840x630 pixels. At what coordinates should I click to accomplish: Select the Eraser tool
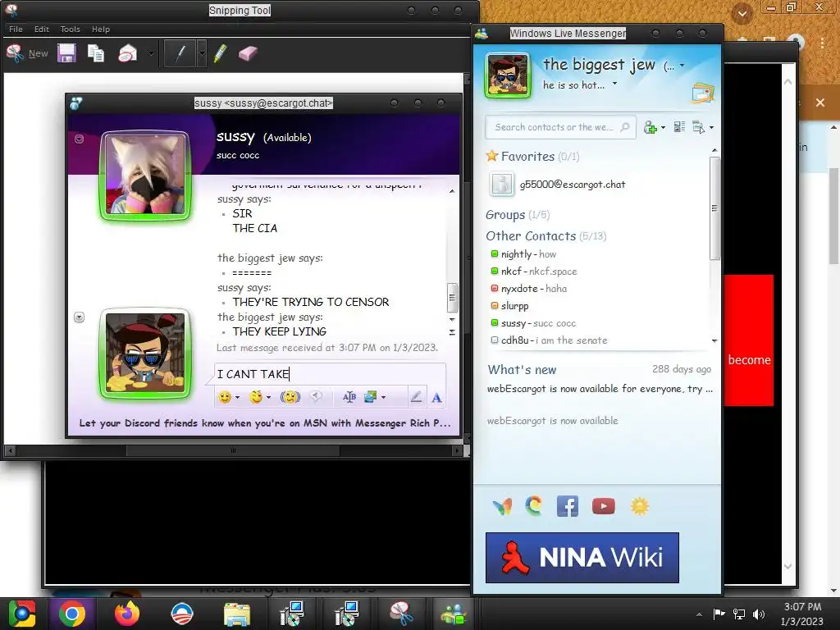[248, 53]
